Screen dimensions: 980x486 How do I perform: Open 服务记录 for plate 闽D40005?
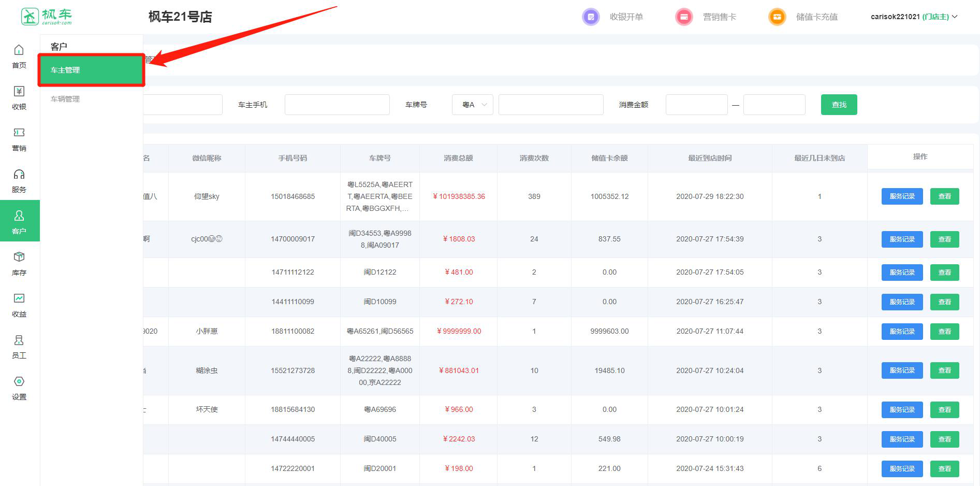tap(902, 439)
